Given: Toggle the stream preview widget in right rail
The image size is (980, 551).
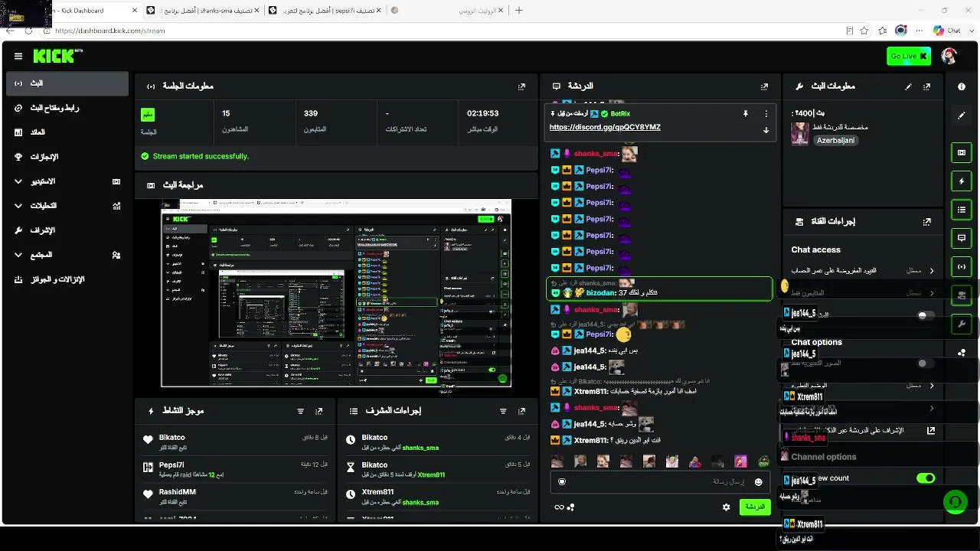Looking at the screenshot, I should point(962,152).
